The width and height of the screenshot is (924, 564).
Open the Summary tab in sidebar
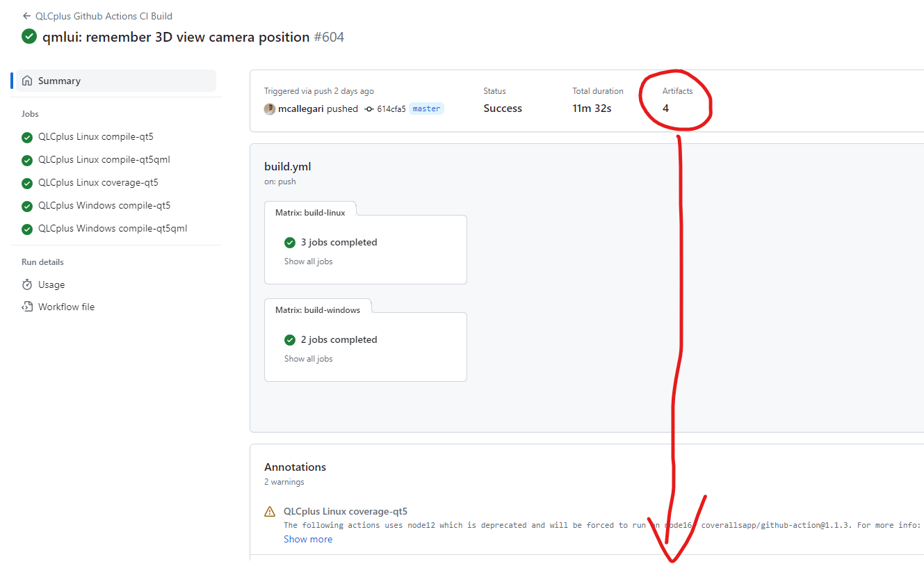point(116,81)
